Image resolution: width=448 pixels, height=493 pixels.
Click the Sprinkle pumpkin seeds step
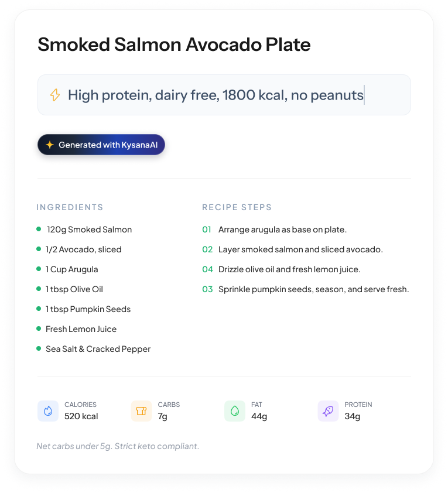pos(313,289)
